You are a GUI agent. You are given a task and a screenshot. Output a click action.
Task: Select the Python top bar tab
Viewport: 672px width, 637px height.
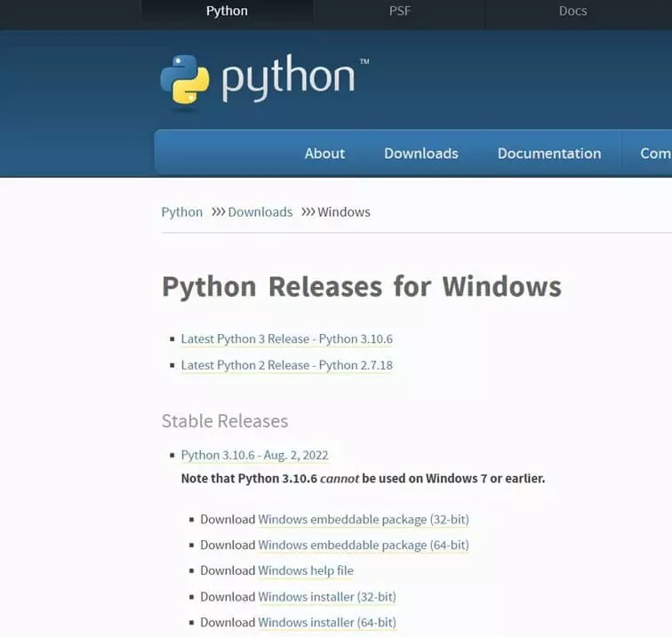pyautogui.click(x=227, y=11)
